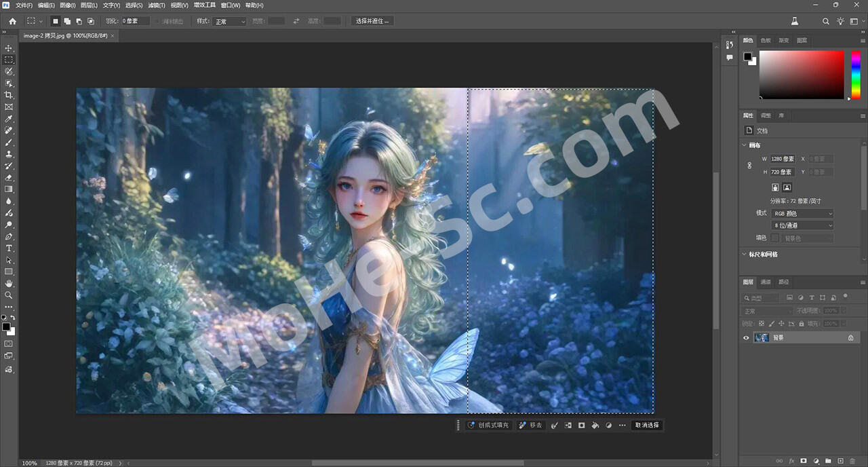Collapse the 画布 canvas section
868x467 pixels.
point(744,145)
